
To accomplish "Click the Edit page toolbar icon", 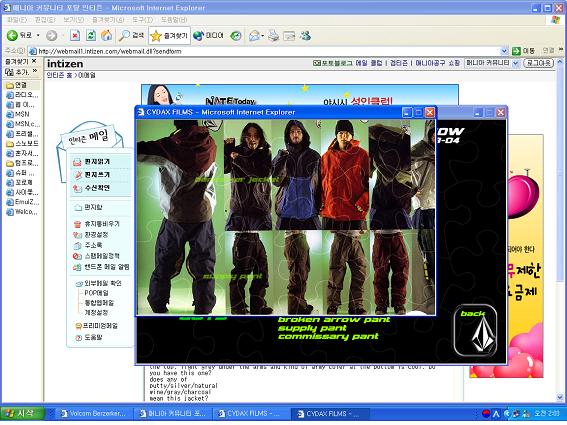I will (x=289, y=35).
